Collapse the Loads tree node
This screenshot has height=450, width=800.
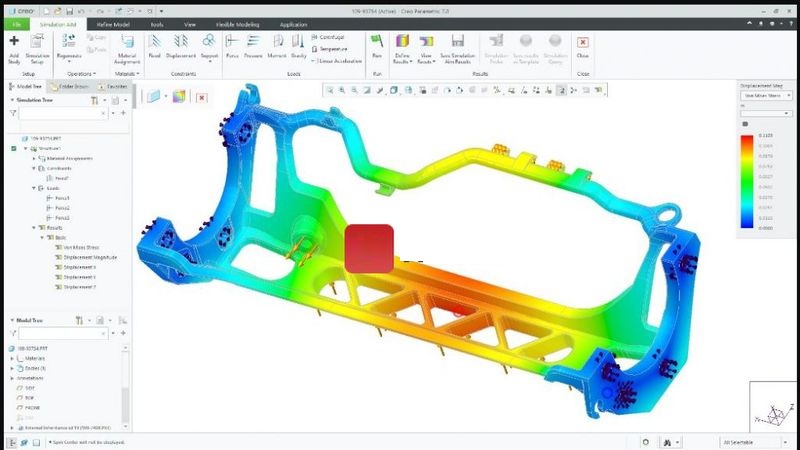pyautogui.click(x=34, y=188)
